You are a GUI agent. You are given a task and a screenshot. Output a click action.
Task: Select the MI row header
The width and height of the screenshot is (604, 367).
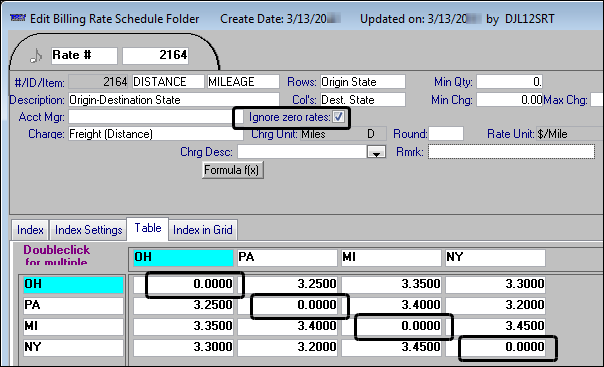coord(73,326)
